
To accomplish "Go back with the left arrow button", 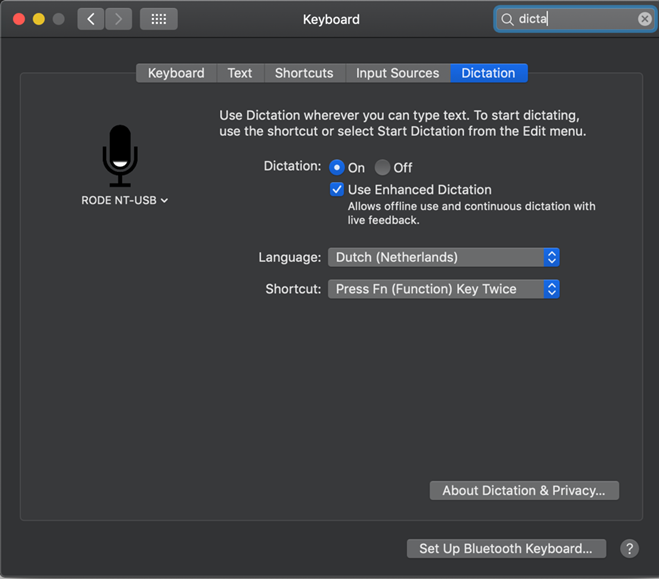I will [x=91, y=19].
